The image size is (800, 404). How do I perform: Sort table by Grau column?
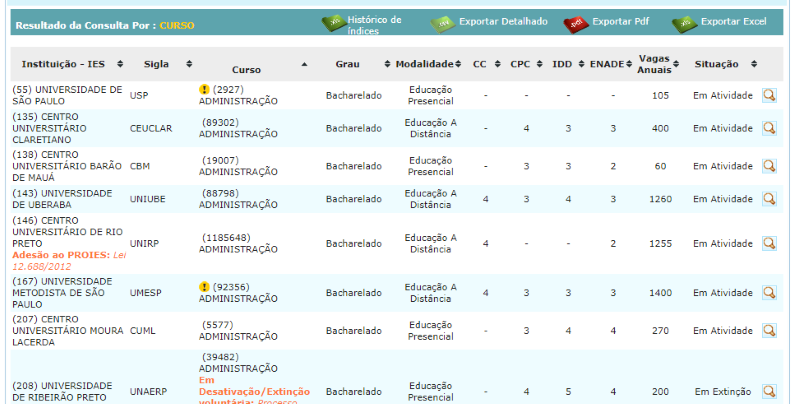387,64
